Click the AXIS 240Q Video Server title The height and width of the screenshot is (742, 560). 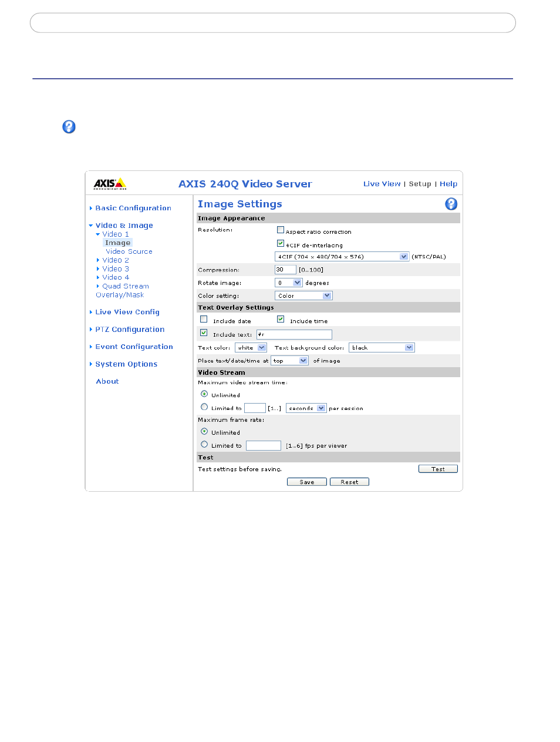pyautogui.click(x=245, y=184)
